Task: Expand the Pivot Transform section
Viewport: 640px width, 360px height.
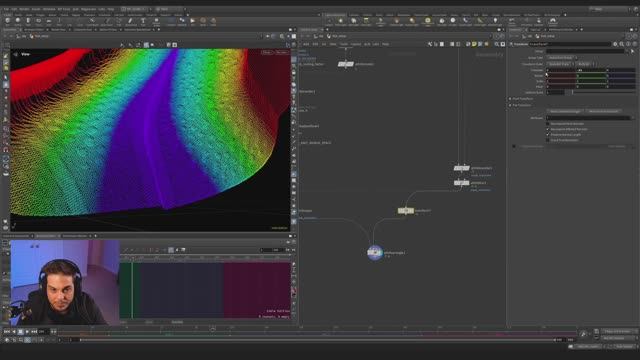Action: (x=510, y=99)
